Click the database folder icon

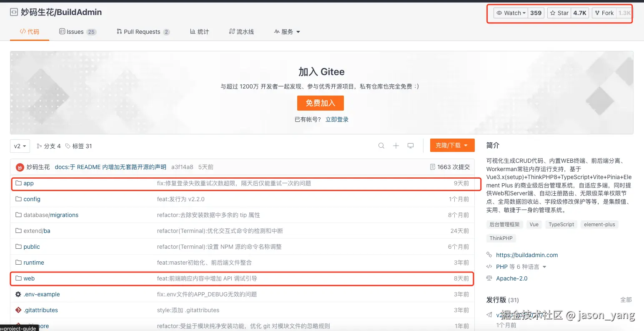[18, 215]
